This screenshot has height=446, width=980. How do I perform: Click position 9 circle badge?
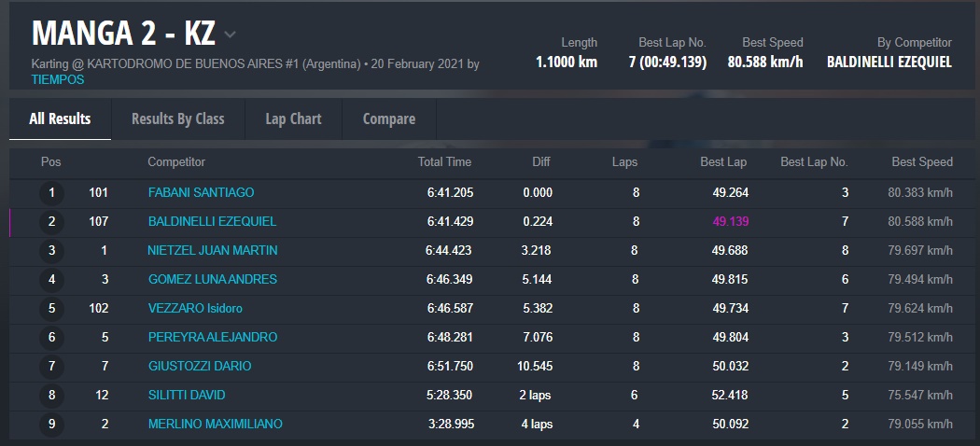pos(51,425)
